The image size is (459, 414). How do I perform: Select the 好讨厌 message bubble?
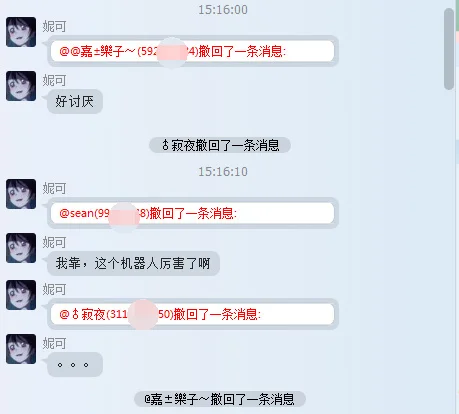tap(75, 101)
